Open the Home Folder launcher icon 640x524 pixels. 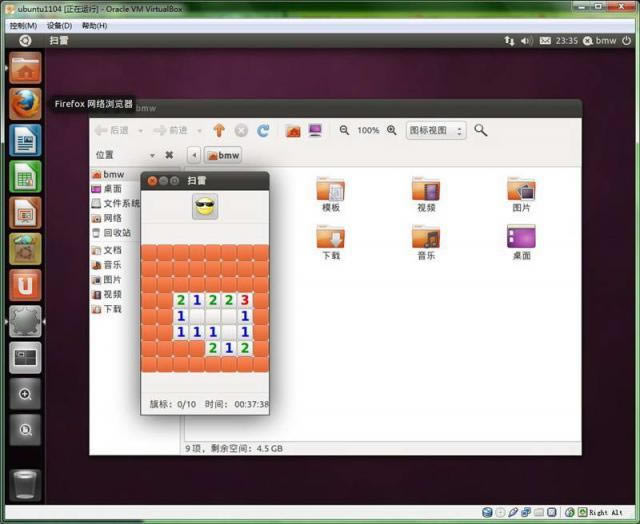click(x=25, y=68)
